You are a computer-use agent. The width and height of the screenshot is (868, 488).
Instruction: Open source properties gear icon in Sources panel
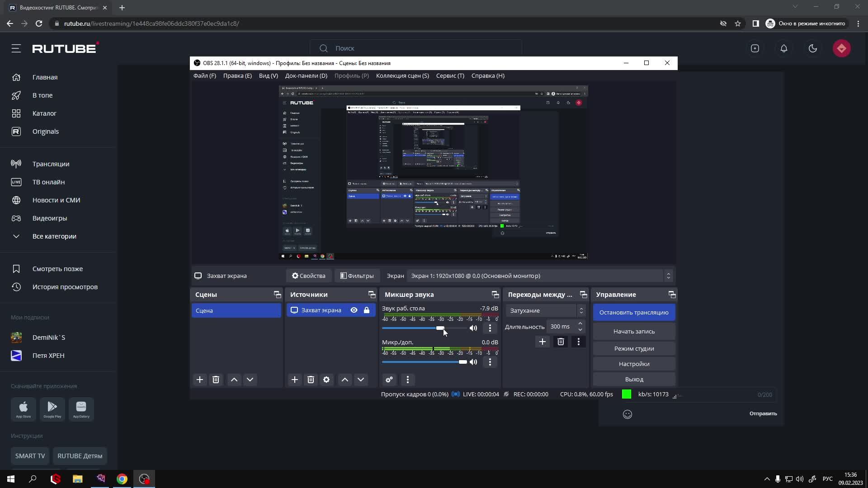pos(326,380)
